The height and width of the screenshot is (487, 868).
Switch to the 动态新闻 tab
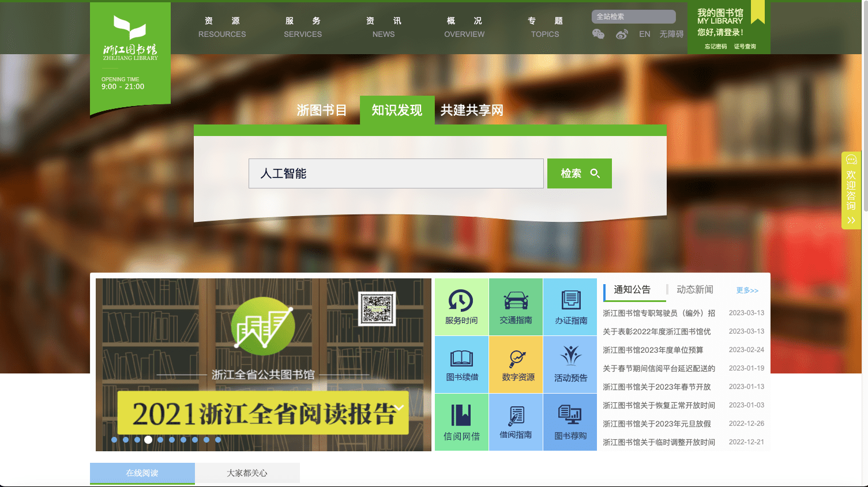pos(695,289)
